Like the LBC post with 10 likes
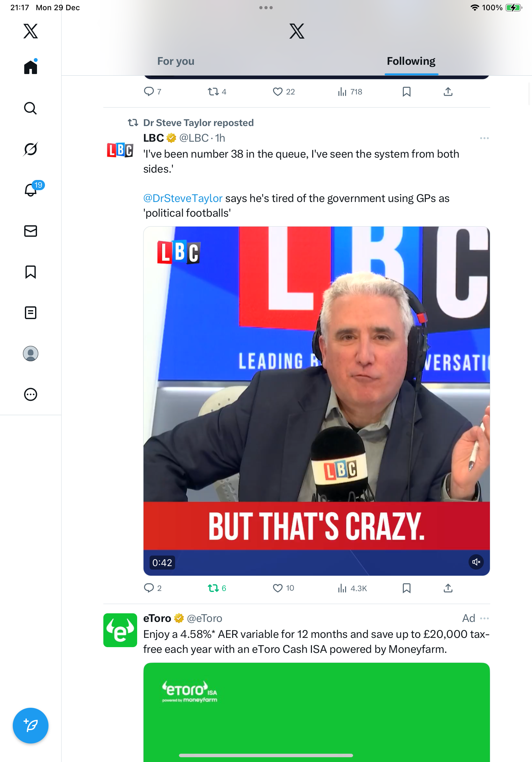The height and width of the screenshot is (762, 532). click(277, 588)
